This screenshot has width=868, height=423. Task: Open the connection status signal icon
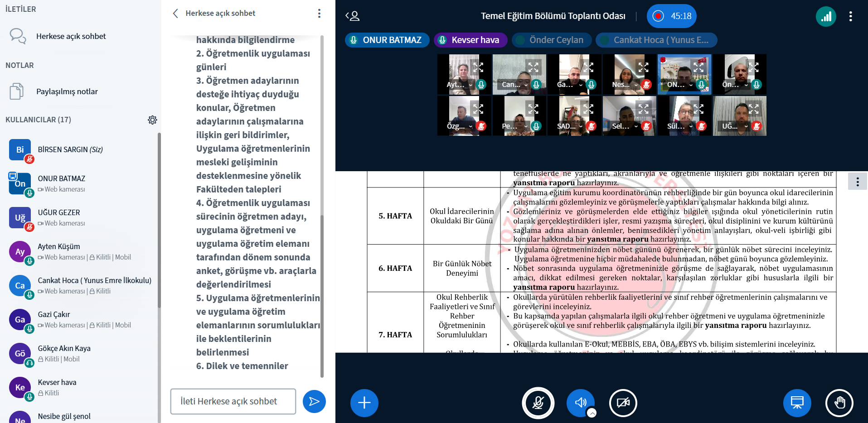826,17
